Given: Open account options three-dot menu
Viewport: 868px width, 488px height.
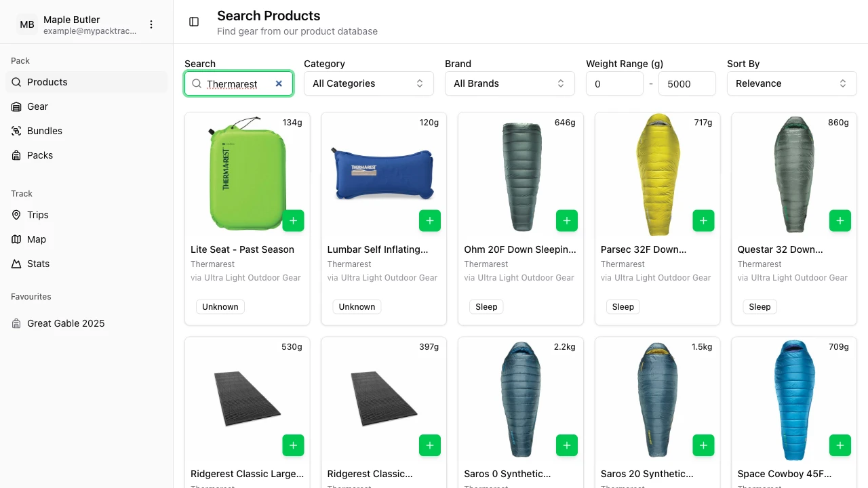Looking at the screenshot, I should [151, 24].
